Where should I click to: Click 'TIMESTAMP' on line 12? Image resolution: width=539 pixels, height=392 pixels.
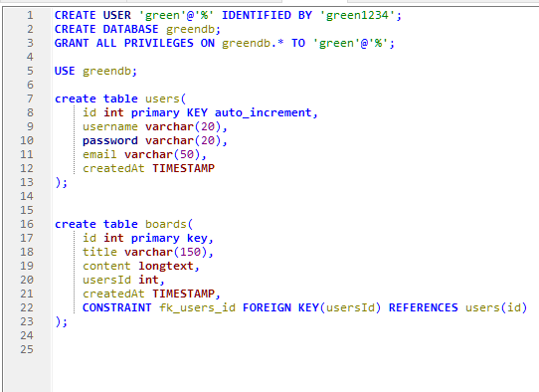pyautogui.click(x=183, y=168)
